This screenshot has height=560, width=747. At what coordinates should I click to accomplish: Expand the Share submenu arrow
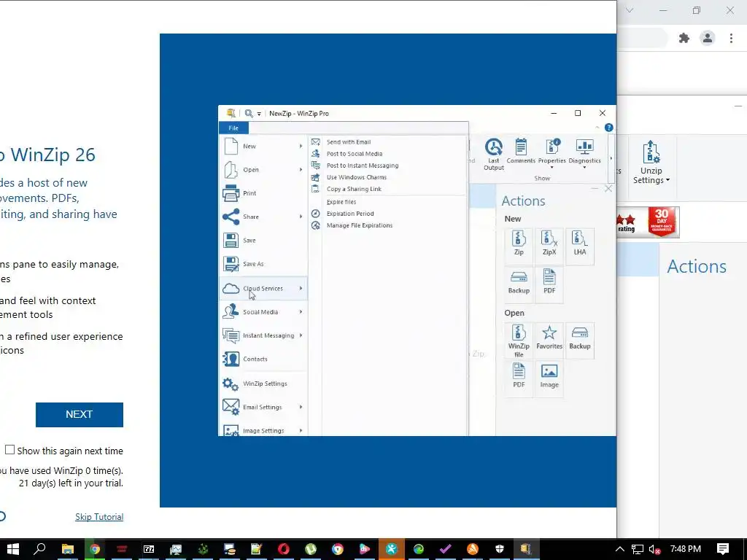tap(301, 217)
